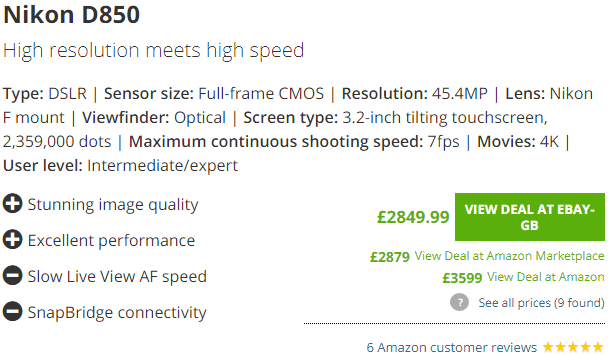
Task: Open the 6 Amazon customer reviews link
Action: pos(452,347)
